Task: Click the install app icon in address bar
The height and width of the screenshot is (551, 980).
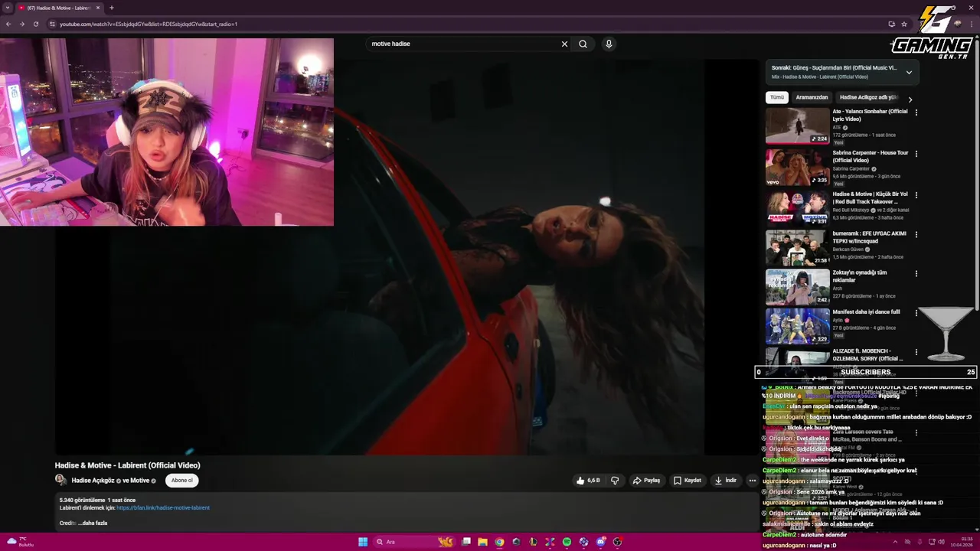Action: point(891,24)
